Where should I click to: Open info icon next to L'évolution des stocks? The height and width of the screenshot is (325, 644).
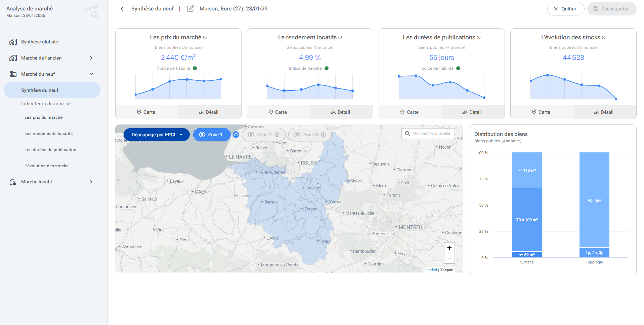pos(604,37)
